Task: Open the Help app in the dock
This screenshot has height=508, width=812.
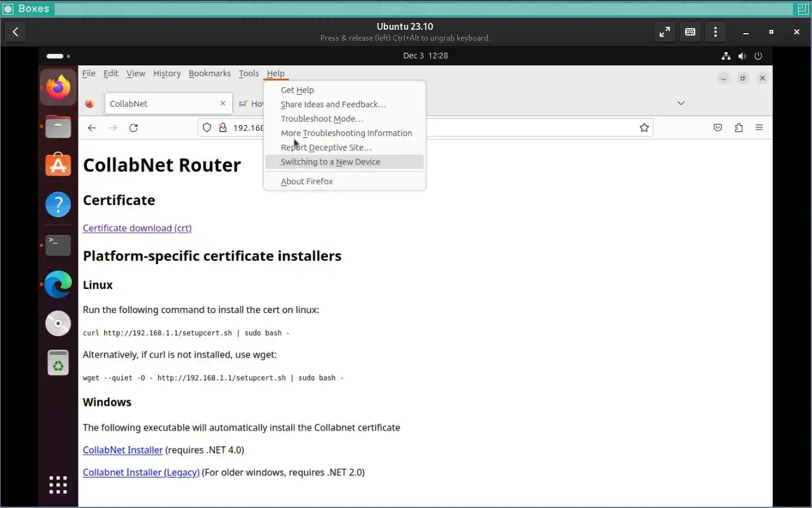Action: 58,204
